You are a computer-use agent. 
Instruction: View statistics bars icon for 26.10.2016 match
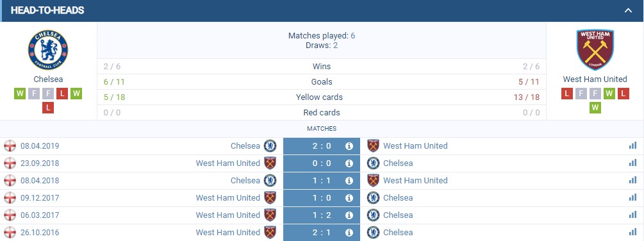(x=632, y=232)
